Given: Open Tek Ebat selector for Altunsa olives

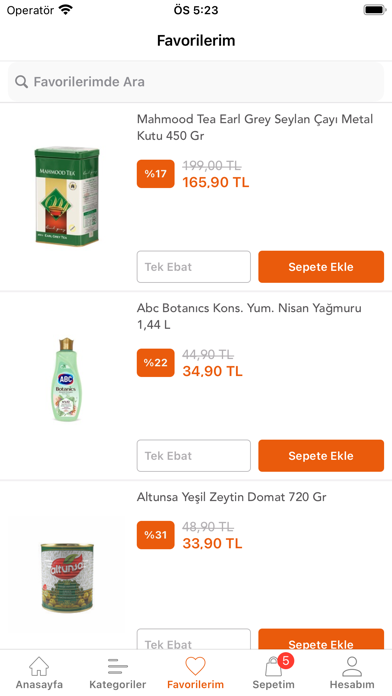Looking at the screenshot, I should (x=194, y=639).
